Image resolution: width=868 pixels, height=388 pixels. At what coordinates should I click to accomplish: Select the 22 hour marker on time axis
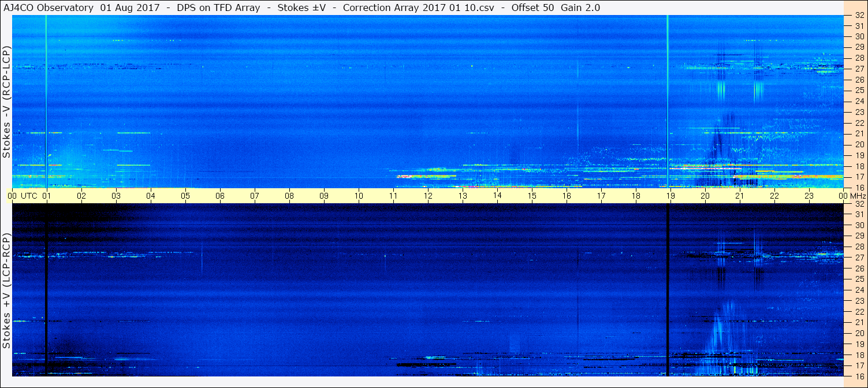point(774,196)
